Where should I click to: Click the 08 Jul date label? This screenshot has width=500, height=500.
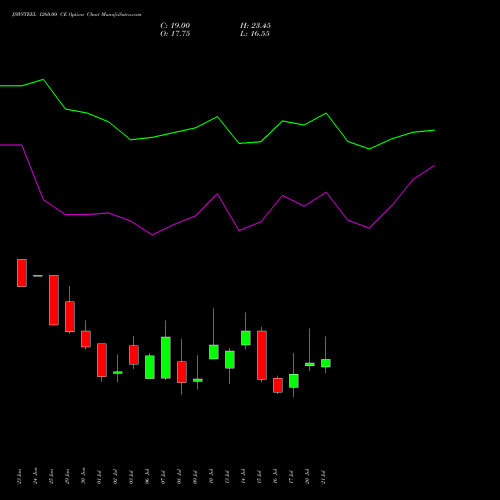pos(179,477)
